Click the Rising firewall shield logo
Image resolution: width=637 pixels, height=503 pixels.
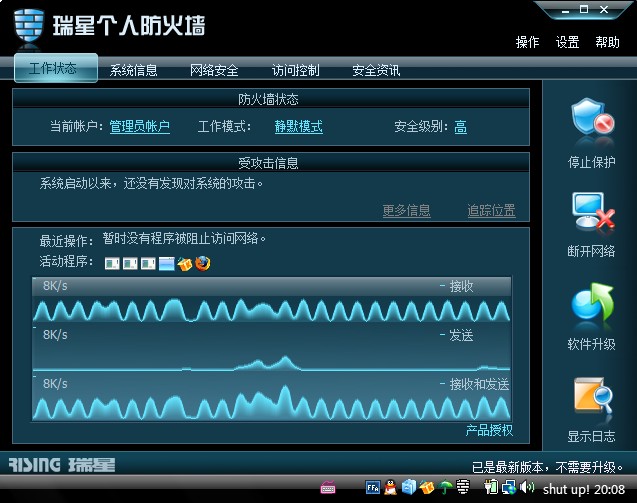point(28,25)
